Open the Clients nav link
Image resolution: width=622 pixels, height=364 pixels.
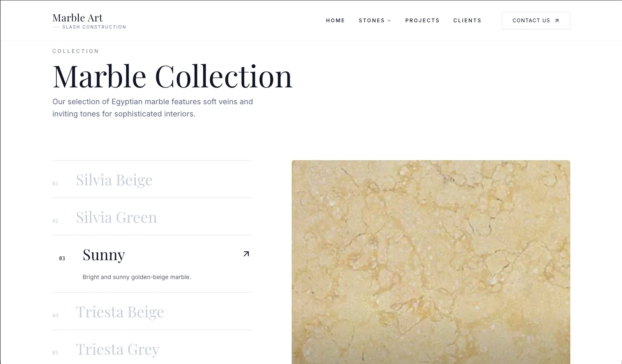(467, 21)
